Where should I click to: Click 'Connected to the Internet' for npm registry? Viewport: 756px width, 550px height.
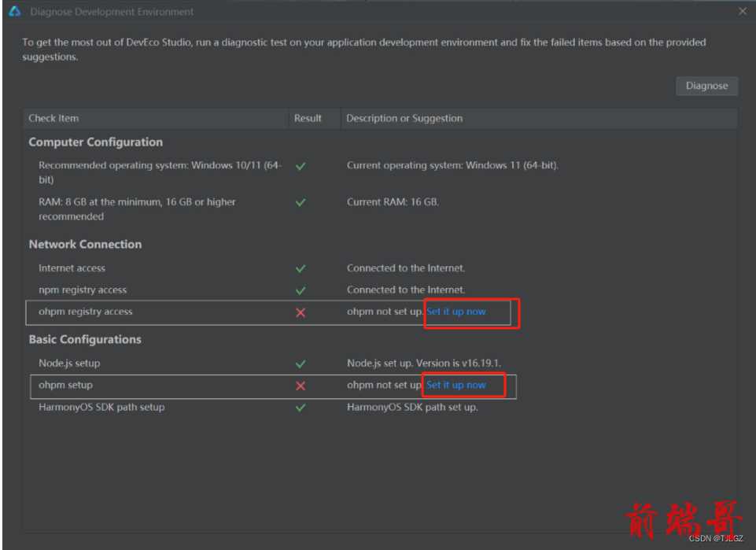pyautogui.click(x=405, y=290)
